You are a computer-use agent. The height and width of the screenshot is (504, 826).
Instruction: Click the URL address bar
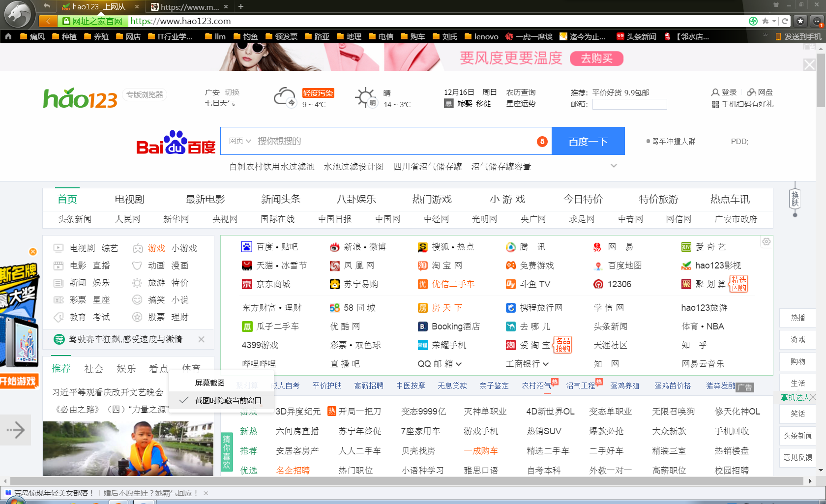[438, 21]
